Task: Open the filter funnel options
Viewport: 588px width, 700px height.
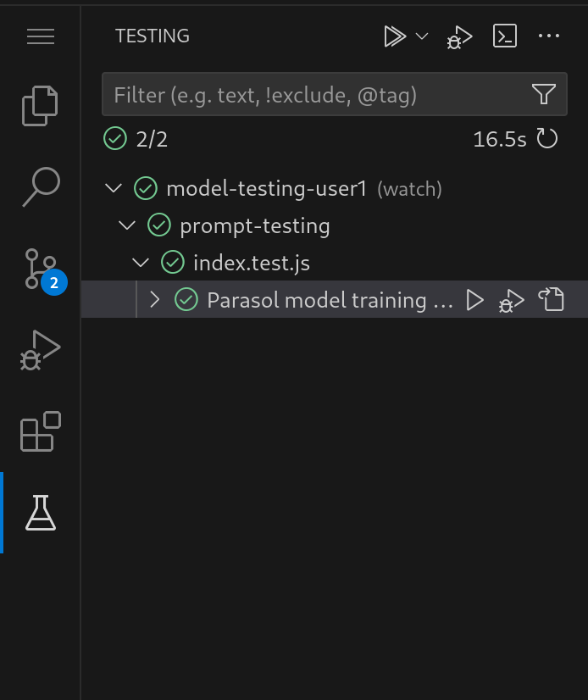Action: pyautogui.click(x=544, y=95)
